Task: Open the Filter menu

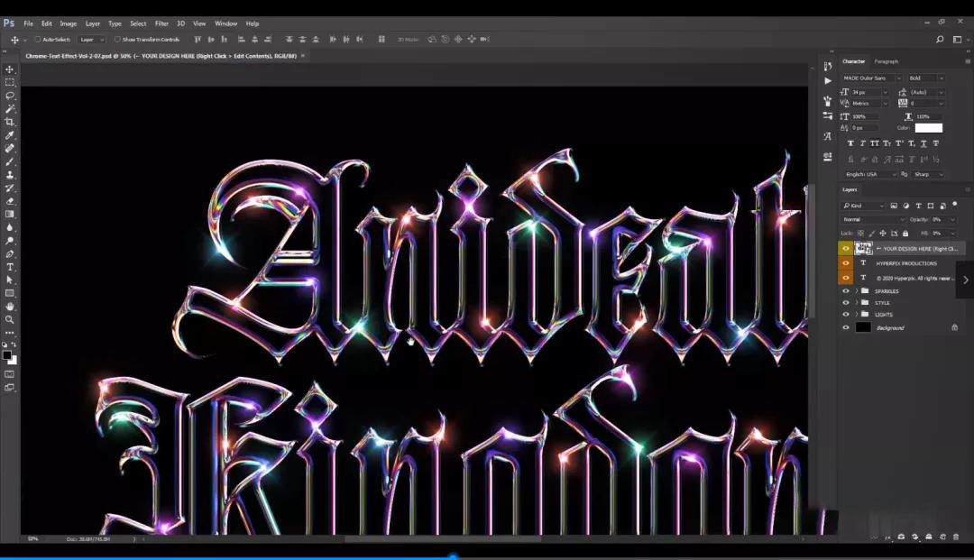Action: [161, 23]
